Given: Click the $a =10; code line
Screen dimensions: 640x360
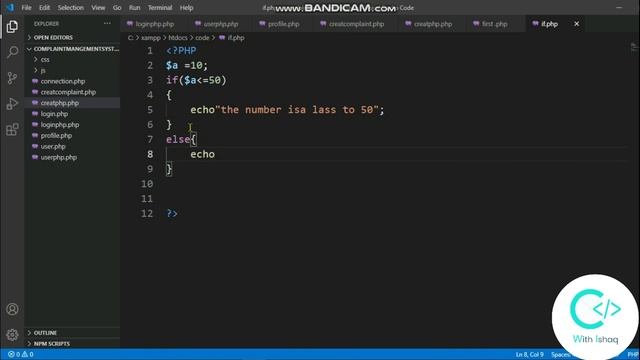Looking at the screenshot, I should click(187, 65).
